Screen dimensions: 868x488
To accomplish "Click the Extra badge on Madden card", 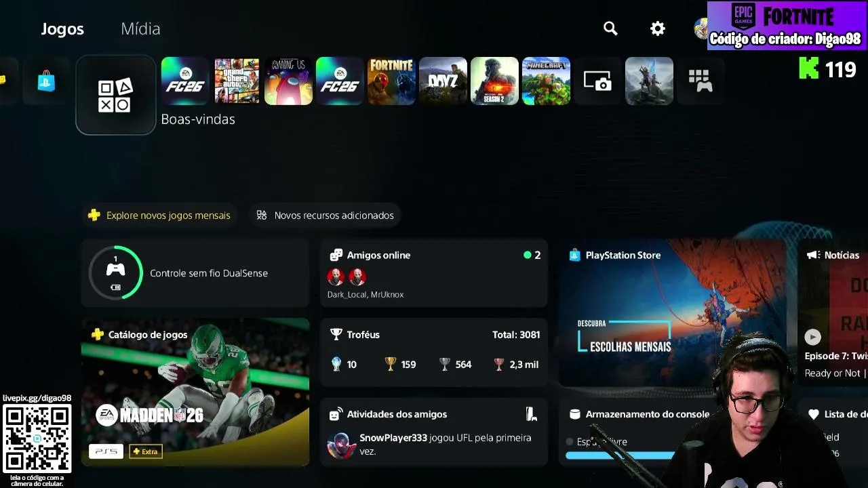I will 146,451.
